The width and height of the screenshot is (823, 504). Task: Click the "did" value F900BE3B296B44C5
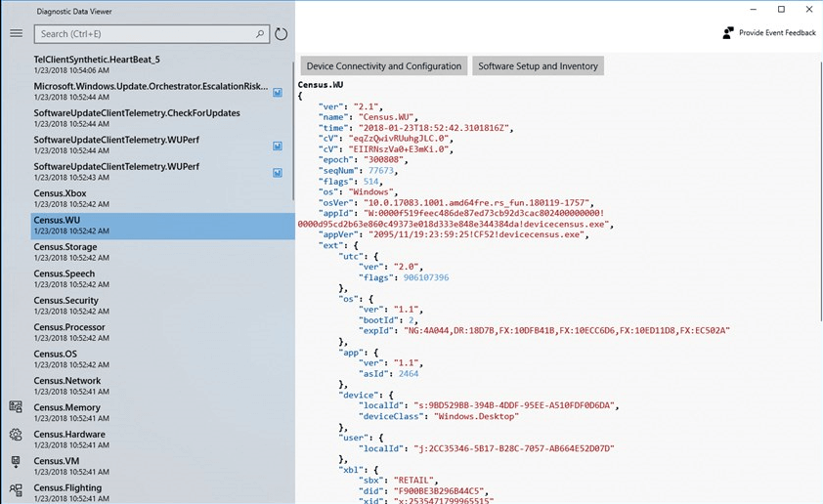[441, 491]
